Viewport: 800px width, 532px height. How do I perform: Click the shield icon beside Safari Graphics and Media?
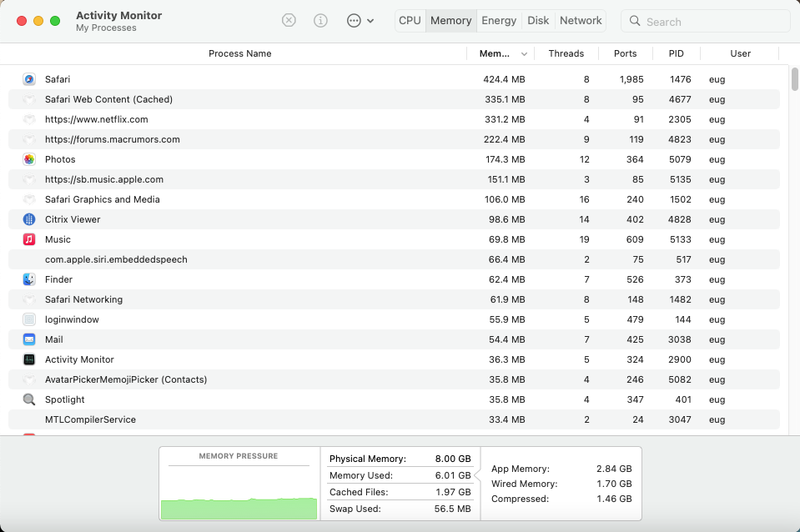(29, 199)
